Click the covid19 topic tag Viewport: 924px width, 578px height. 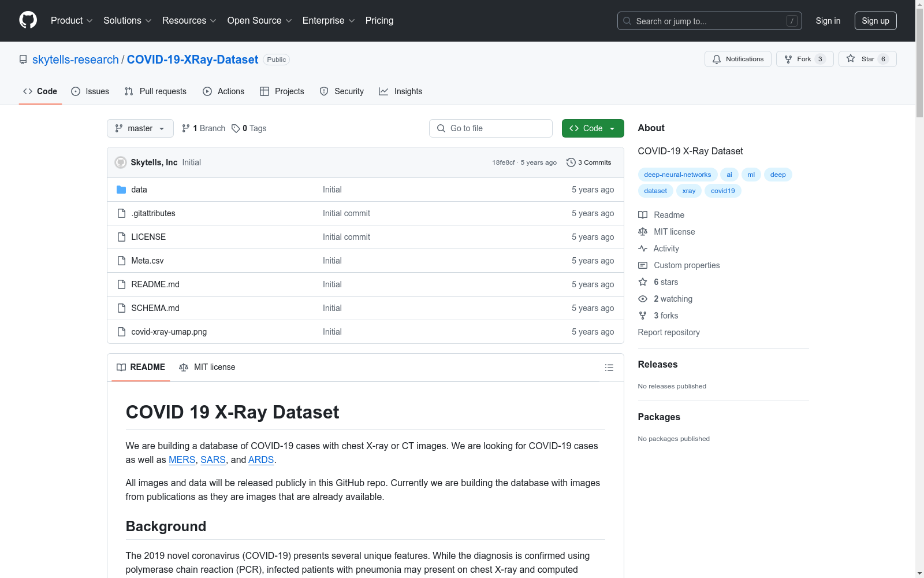tap(723, 191)
